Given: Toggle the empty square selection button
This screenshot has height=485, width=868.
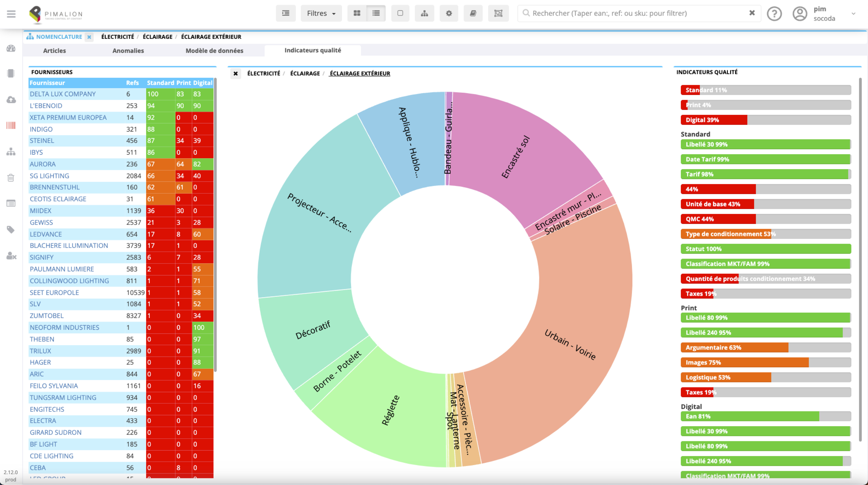Looking at the screenshot, I should coord(400,13).
